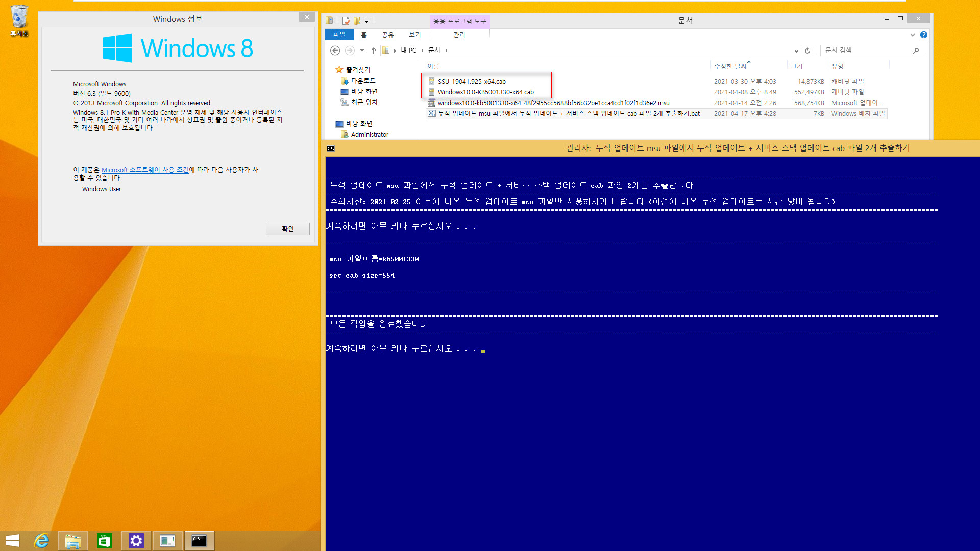Viewport: 980px width, 551px height.
Task: Click the Explorer forward arrow button
Action: click(350, 51)
